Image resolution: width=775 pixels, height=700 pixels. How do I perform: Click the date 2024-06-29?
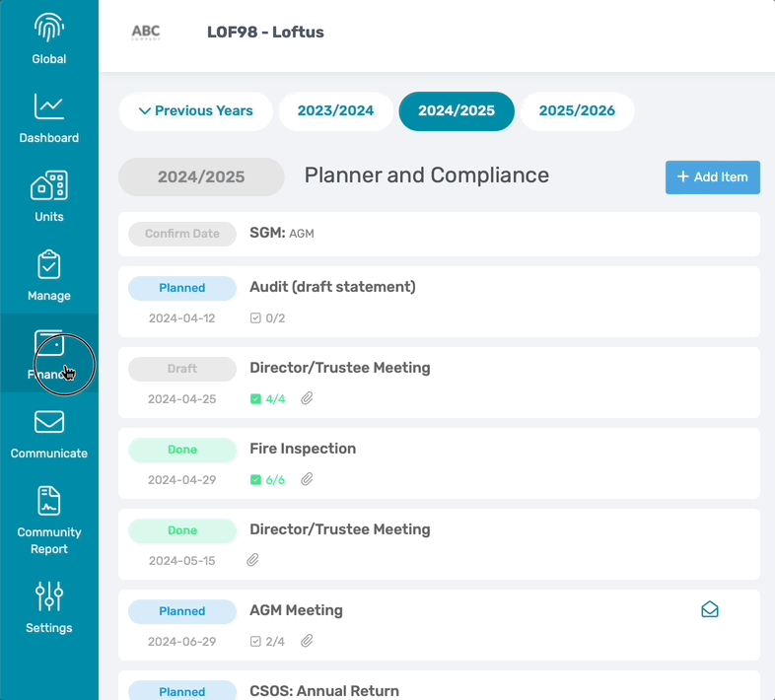pyautogui.click(x=181, y=642)
